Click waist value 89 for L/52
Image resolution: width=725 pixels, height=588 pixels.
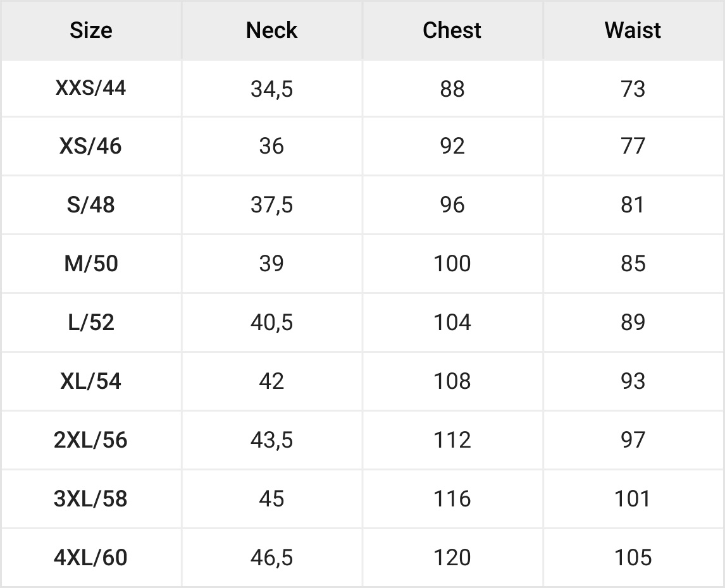pos(633,322)
